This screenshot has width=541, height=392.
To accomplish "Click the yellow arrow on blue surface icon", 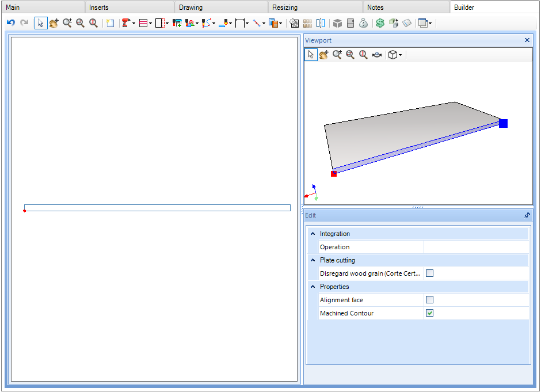I will click(223, 23).
